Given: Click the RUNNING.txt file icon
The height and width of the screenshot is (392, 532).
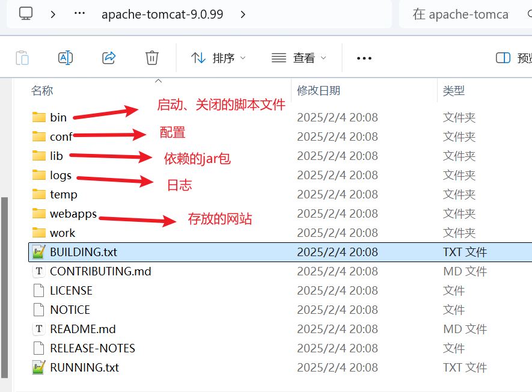Looking at the screenshot, I should 38,367.
